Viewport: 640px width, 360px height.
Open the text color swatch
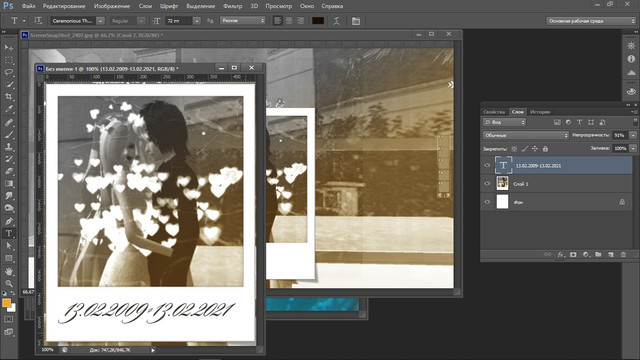318,21
